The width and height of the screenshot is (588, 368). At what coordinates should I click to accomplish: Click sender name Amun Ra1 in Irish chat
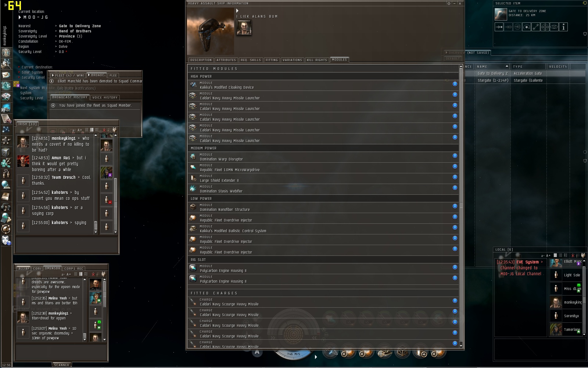pos(61,158)
